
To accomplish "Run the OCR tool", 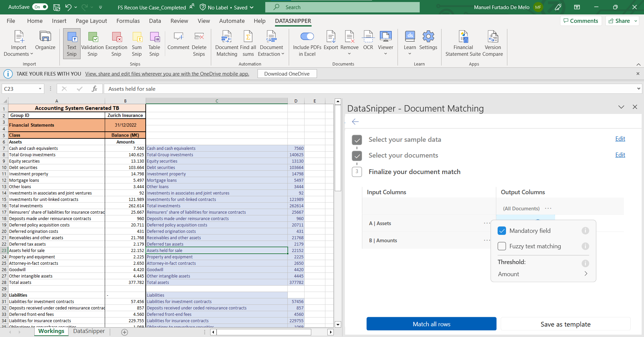I will click(368, 40).
